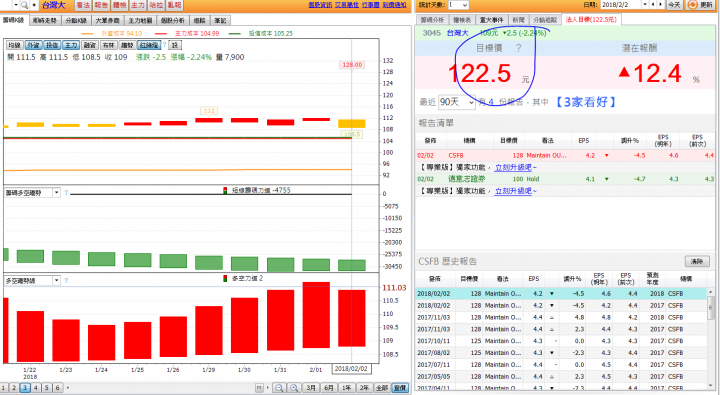Toggle the 主力 indicator button in chart toolbar

(x=71, y=45)
